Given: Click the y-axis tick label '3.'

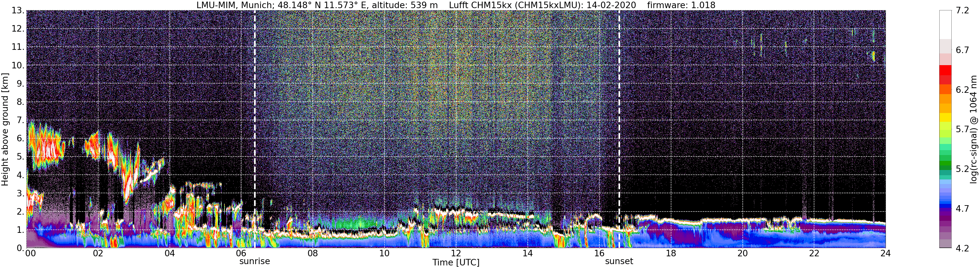Looking at the screenshot, I should tap(21, 194).
